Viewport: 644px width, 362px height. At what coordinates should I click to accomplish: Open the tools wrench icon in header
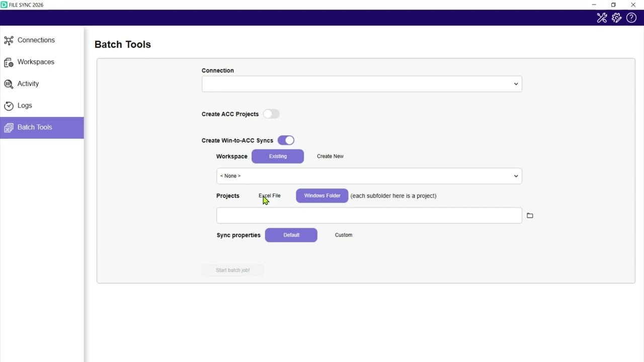pos(602,18)
